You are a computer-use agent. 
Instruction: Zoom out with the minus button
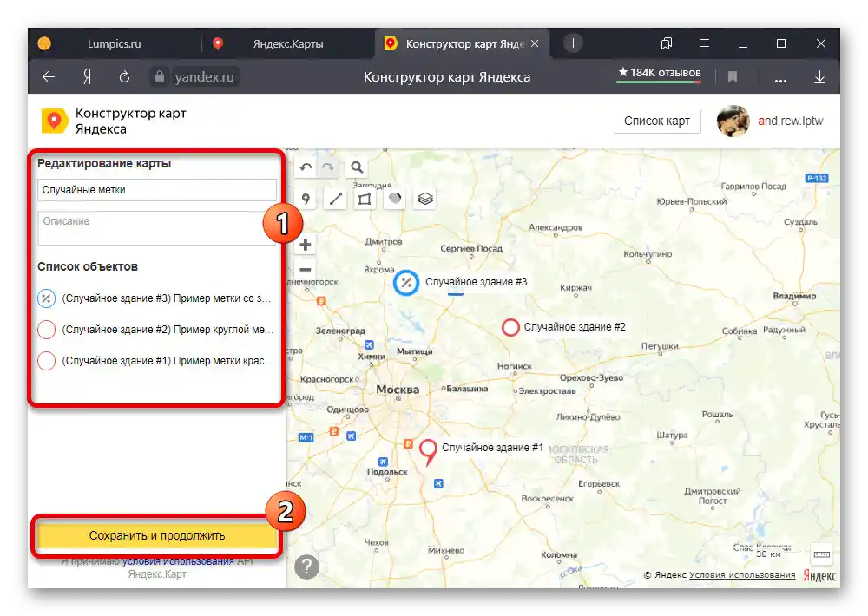(306, 270)
